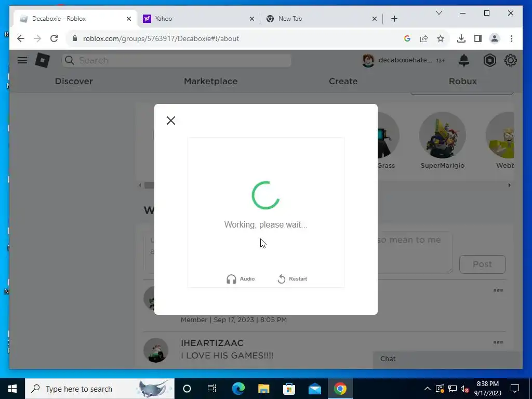This screenshot has height=399, width=532.
Task: Show hidden tray icons
Action: coord(428,389)
